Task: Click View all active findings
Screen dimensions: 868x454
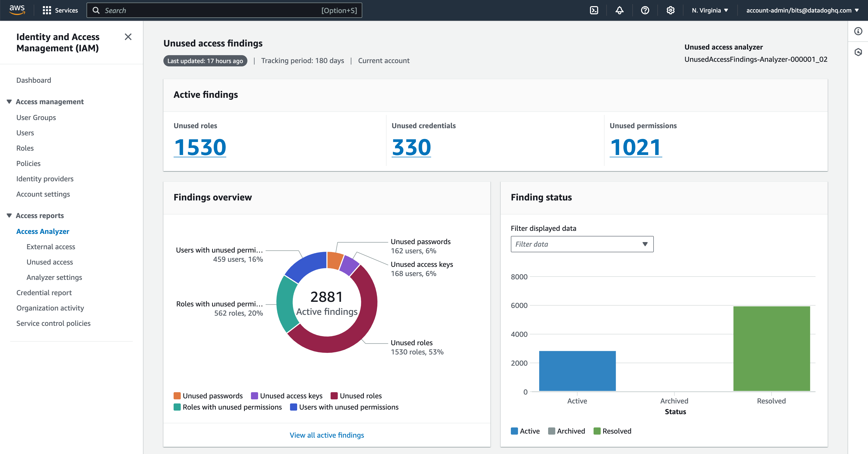Action: point(326,435)
